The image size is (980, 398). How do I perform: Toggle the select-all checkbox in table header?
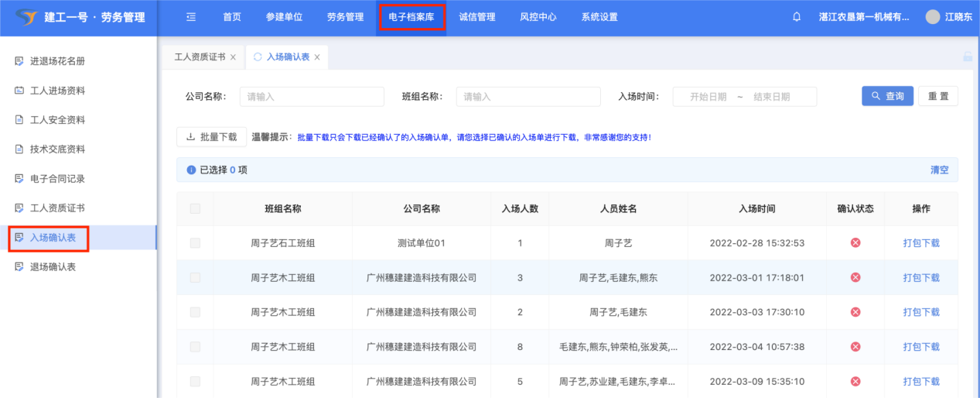click(195, 208)
